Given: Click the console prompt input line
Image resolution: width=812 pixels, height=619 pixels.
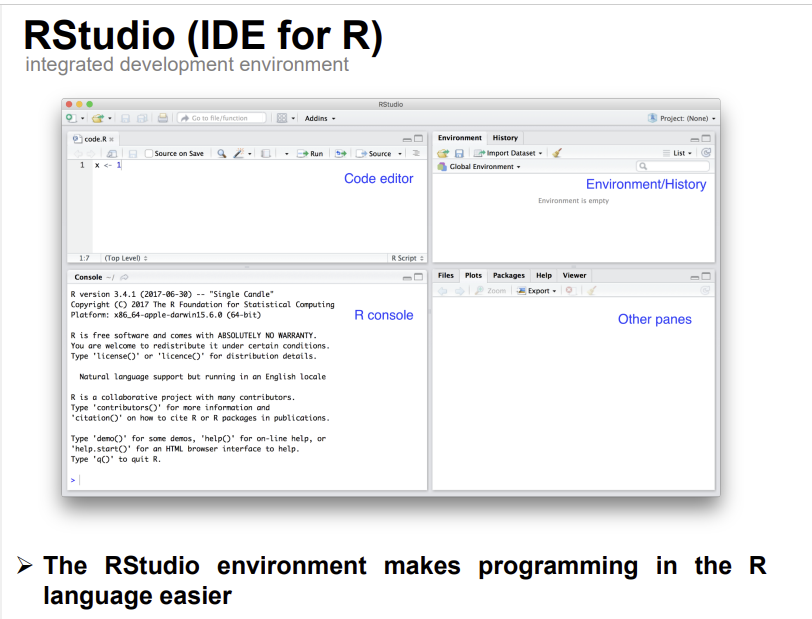Looking at the screenshot, I should [x=248, y=480].
